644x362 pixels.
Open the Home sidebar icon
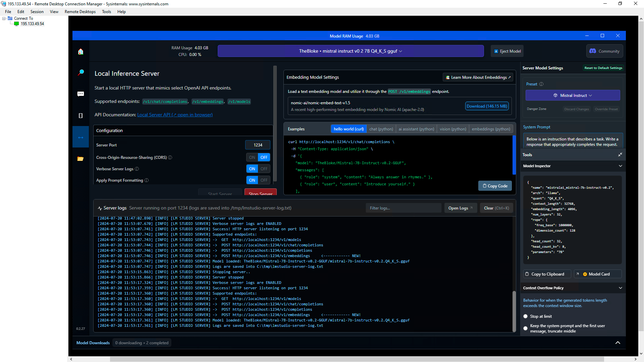click(80, 52)
